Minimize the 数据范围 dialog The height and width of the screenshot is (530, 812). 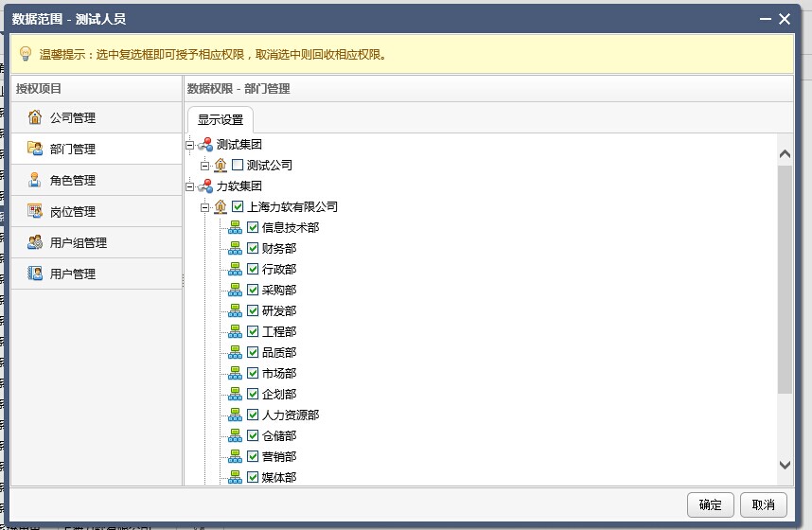click(x=766, y=19)
